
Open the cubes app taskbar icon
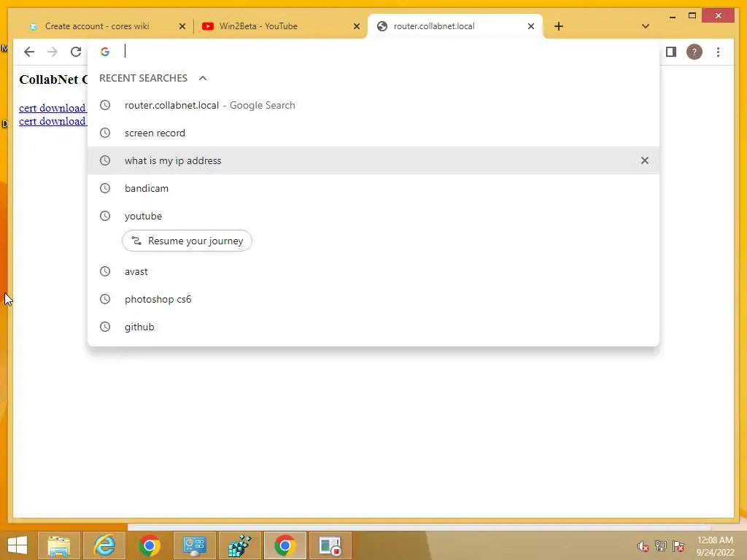pos(239,545)
